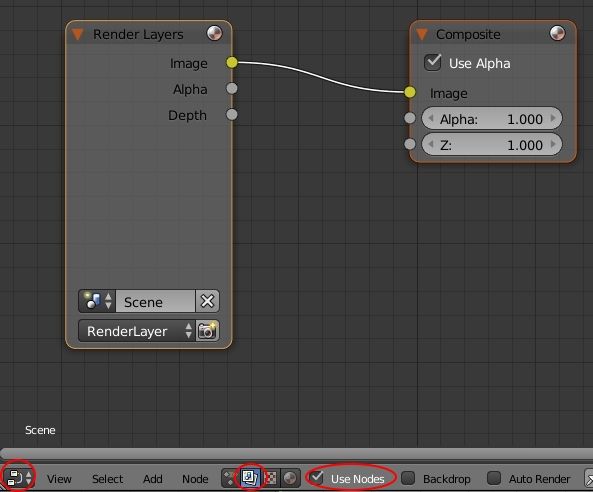The width and height of the screenshot is (593, 492).
Task: Enable the Auto Render checkbox
Action: [494, 478]
